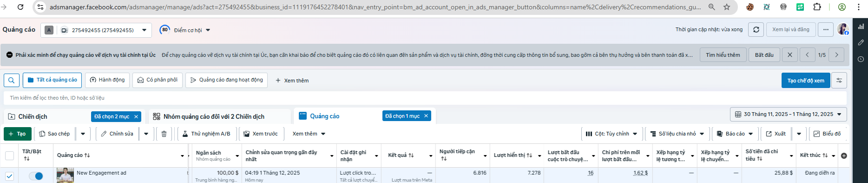Open site information icon in address bar
The width and height of the screenshot is (868, 183).
click(x=40, y=7)
